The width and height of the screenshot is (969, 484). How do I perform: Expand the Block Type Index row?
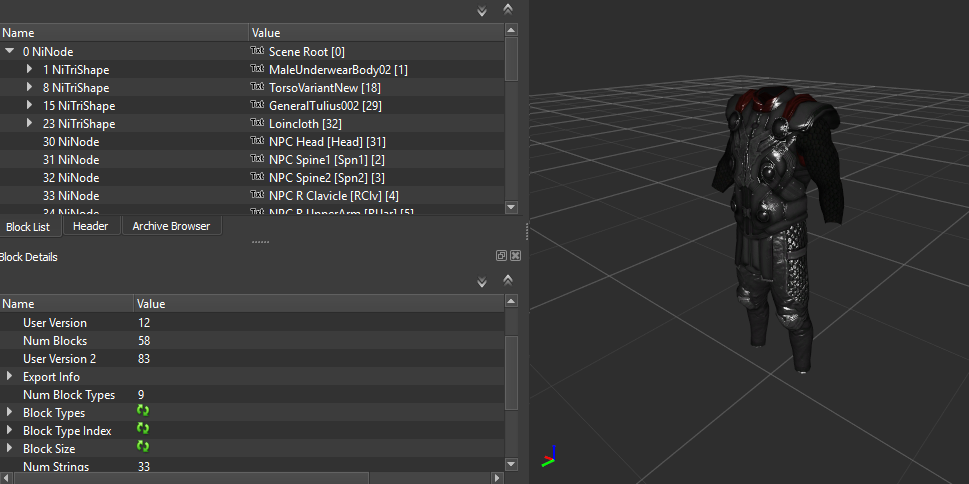point(9,430)
